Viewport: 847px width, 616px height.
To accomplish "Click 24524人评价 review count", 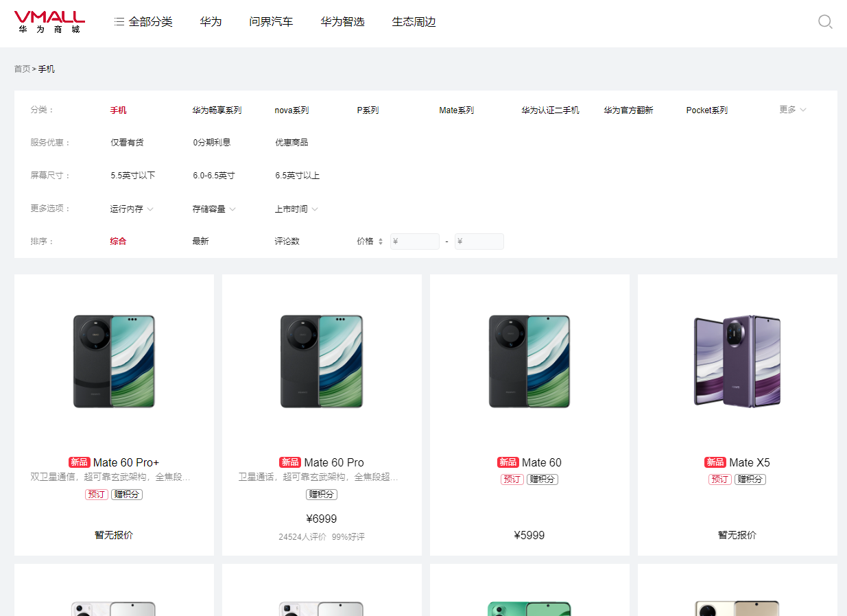I will (302, 537).
